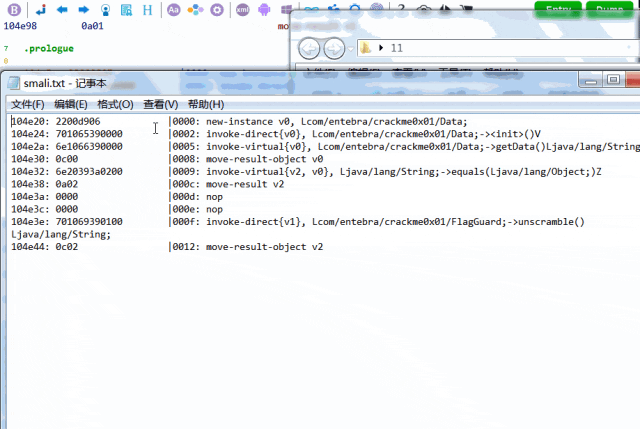Click the blue H header icon
The image size is (640, 429).
147,10
